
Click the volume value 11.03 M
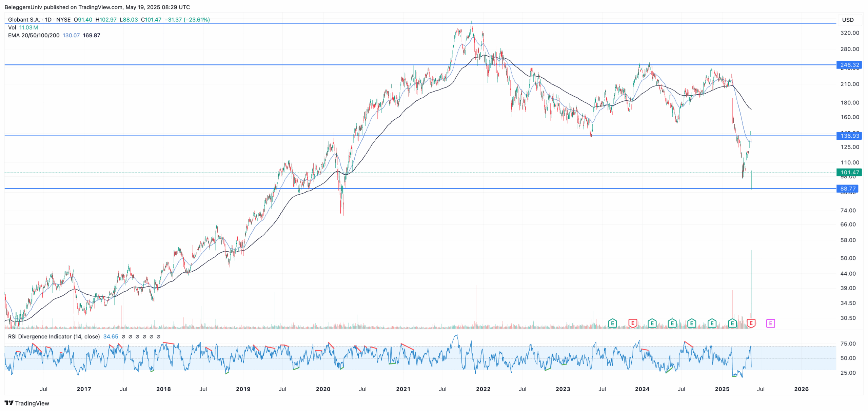pos(28,27)
